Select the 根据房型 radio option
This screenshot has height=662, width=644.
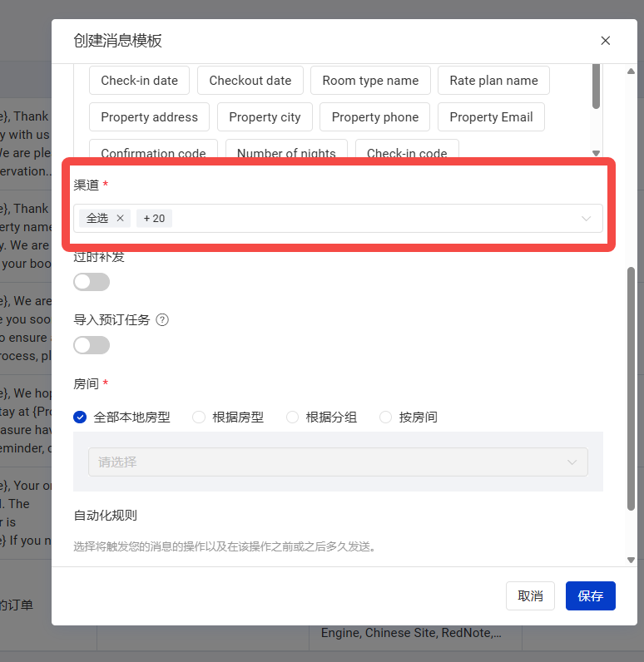199,417
